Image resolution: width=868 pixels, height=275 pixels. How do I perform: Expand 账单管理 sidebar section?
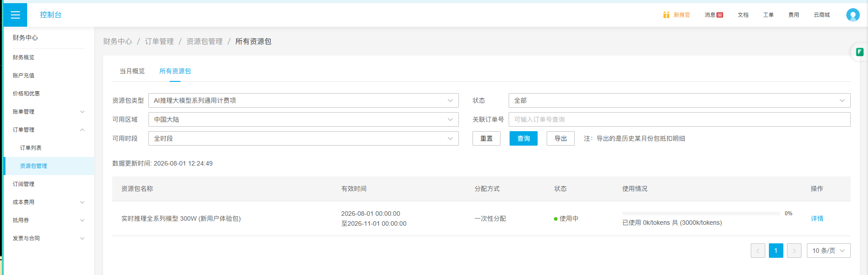tap(49, 112)
